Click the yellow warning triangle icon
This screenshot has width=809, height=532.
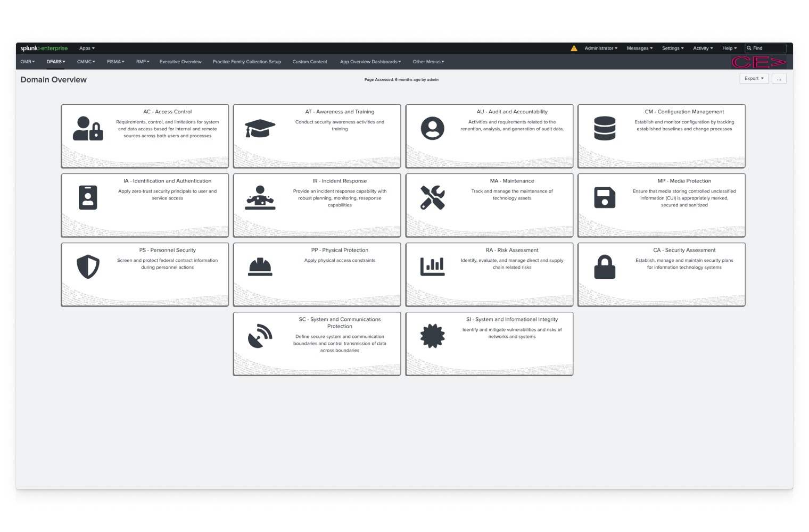click(x=574, y=48)
